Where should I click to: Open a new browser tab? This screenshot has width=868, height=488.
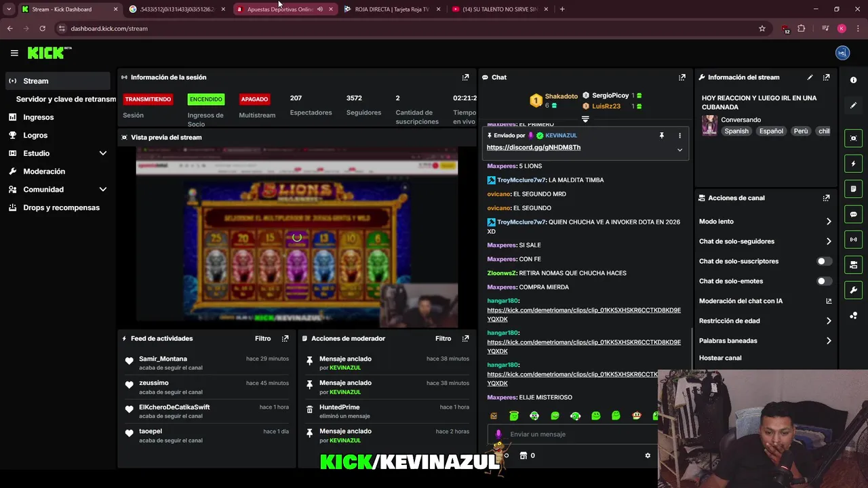[562, 9]
